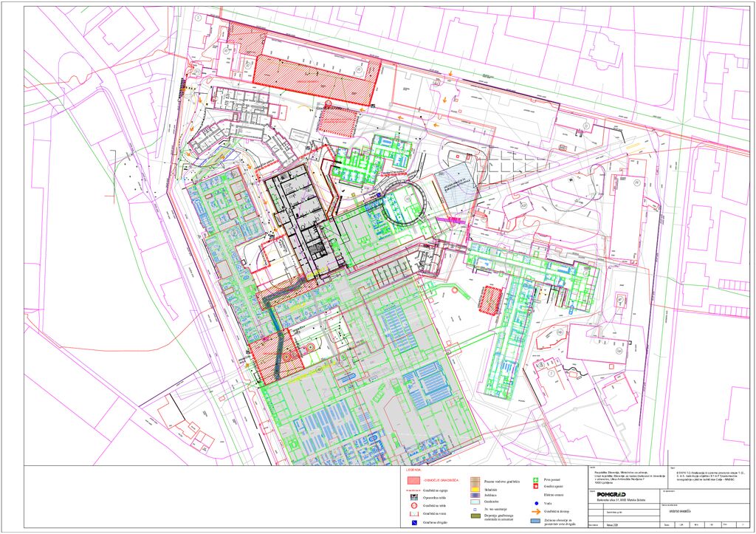Select the Gradbiščna vrata gate symbol
The width and height of the screenshot is (756, 534).
[413, 514]
